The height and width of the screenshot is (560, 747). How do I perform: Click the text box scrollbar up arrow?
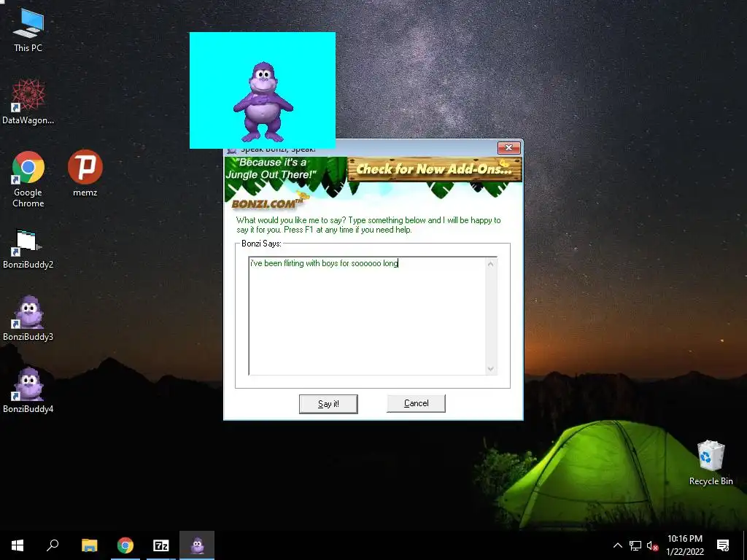(491, 263)
